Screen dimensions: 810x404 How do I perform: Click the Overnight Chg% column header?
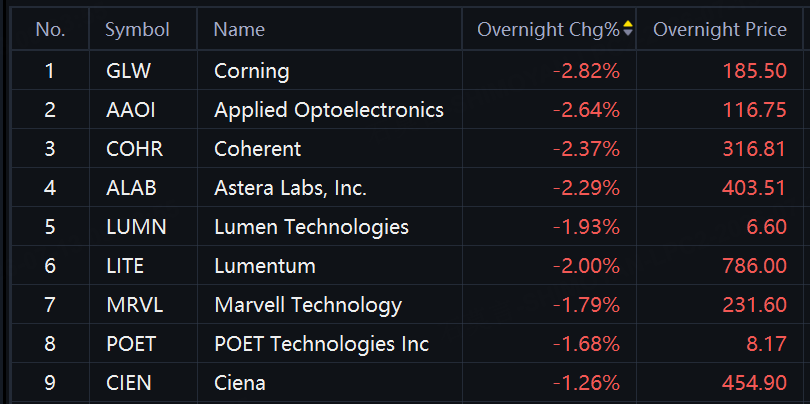pos(548,29)
